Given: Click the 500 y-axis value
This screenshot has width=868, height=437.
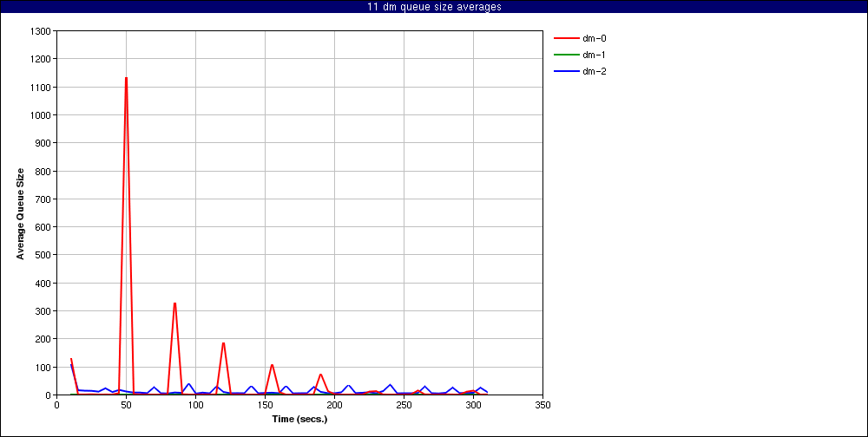Looking at the screenshot, I should point(43,255).
